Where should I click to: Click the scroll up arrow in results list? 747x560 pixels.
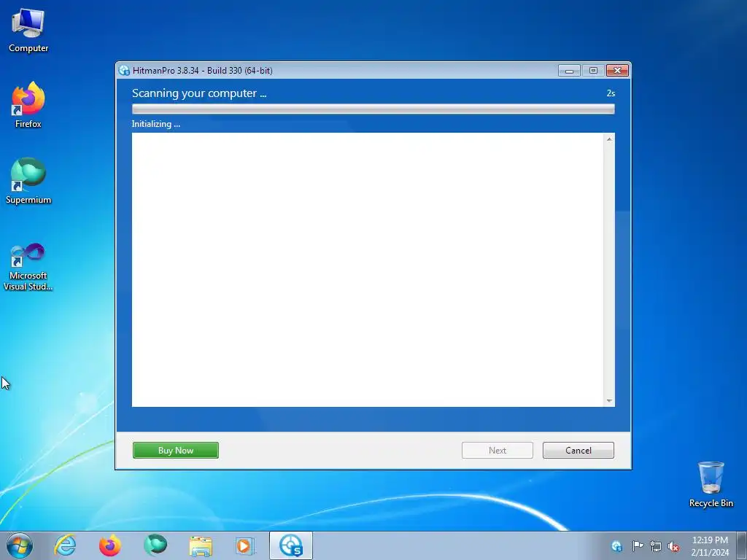point(609,139)
